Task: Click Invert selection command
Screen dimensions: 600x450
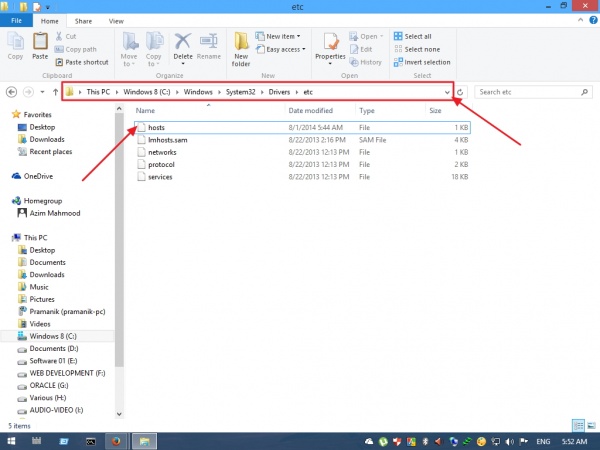Action: click(422, 62)
